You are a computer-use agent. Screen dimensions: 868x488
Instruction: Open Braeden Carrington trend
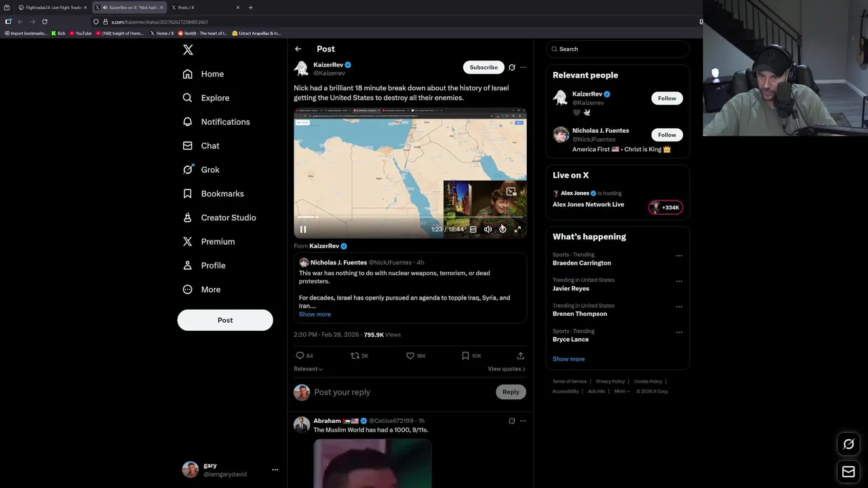pyautogui.click(x=582, y=263)
